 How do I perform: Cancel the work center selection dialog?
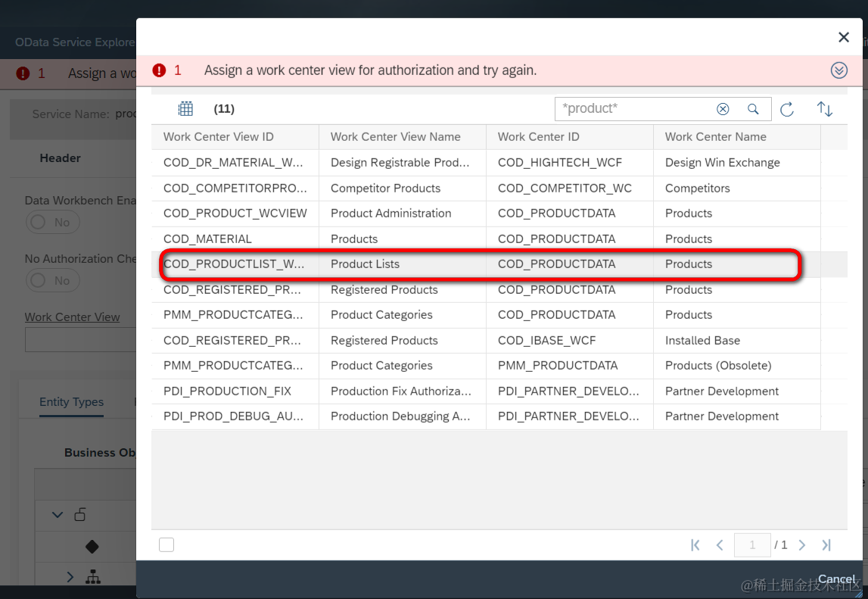click(836, 579)
